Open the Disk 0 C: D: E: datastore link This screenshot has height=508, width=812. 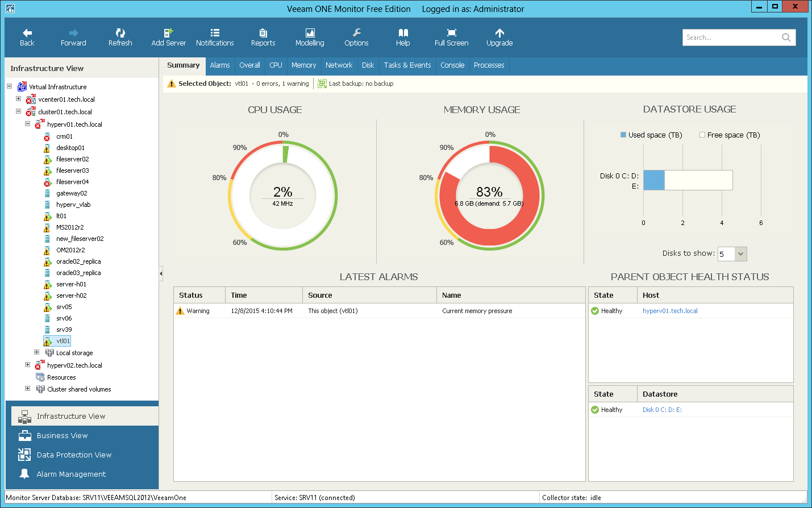[x=662, y=410]
